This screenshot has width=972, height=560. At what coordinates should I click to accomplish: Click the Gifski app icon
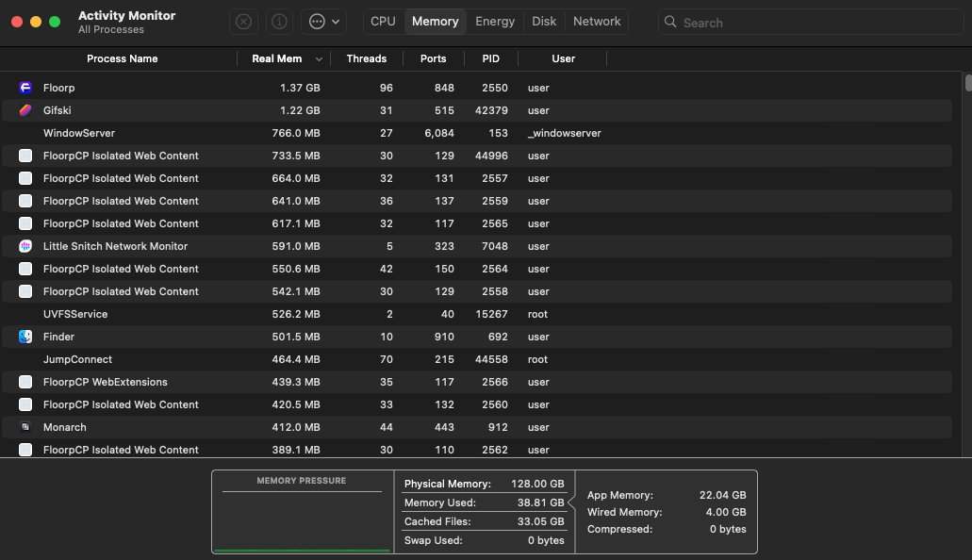pos(25,110)
